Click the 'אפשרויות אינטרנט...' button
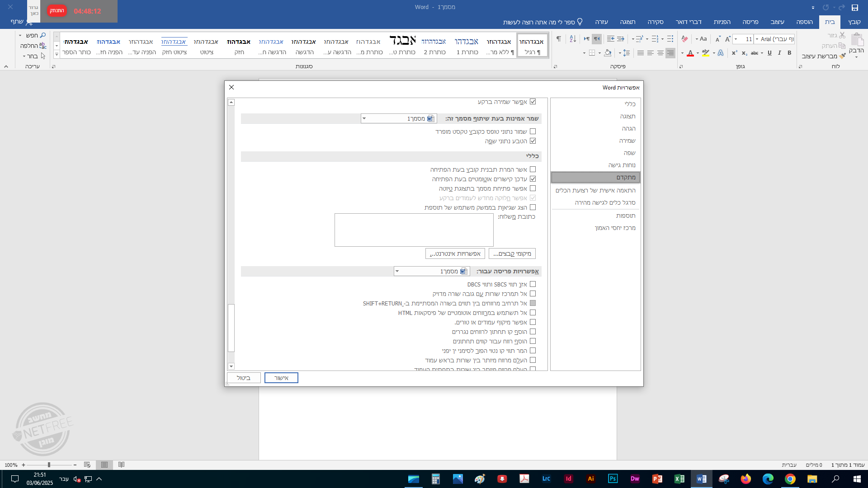 (x=455, y=253)
